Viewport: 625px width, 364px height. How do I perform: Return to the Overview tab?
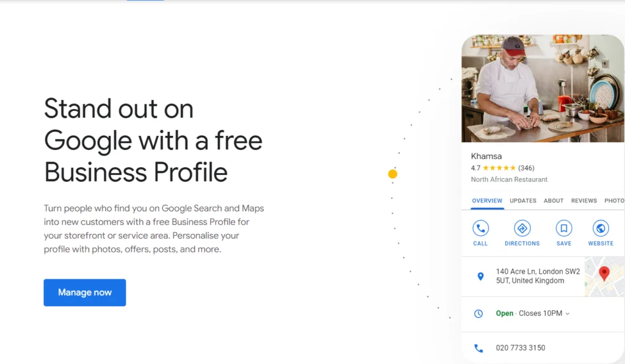pyautogui.click(x=487, y=201)
